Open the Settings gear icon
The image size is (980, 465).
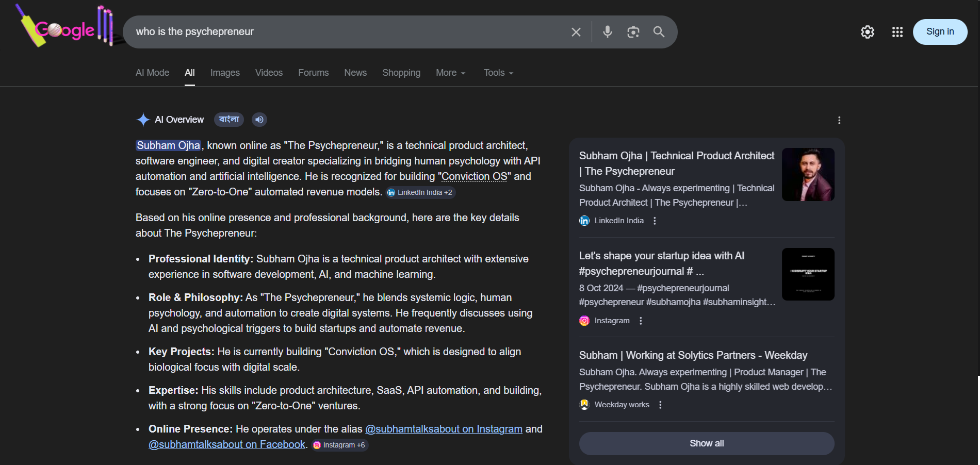[868, 32]
